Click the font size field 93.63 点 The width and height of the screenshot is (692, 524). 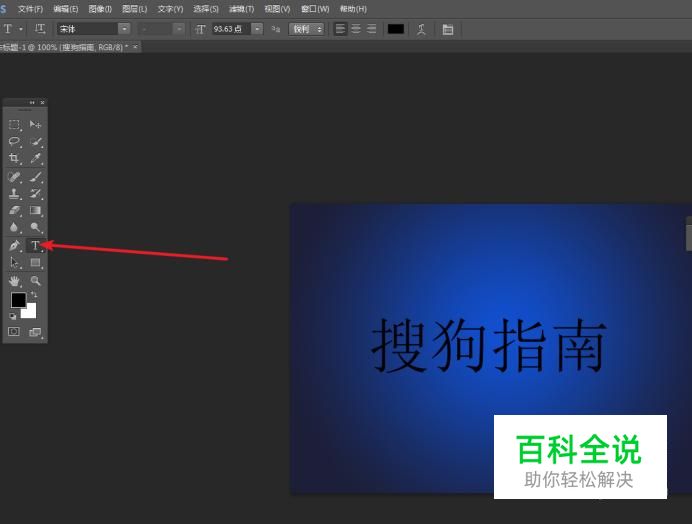[x=232, y=29]
